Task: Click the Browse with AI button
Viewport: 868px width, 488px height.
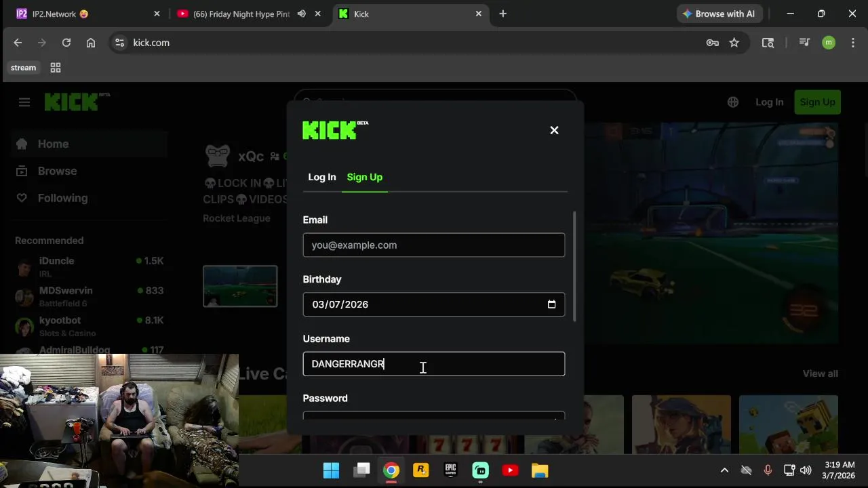Action: [719, 14]
